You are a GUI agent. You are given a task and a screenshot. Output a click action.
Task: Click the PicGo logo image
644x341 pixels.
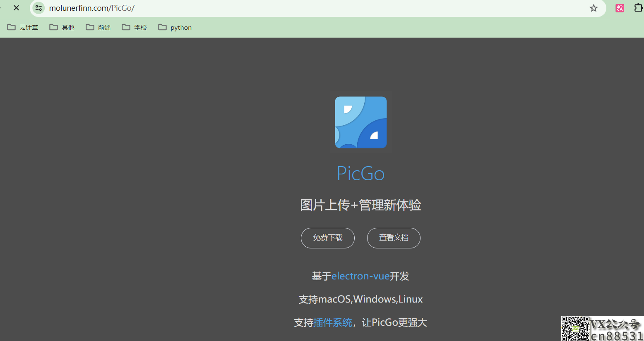click(361, 122)
